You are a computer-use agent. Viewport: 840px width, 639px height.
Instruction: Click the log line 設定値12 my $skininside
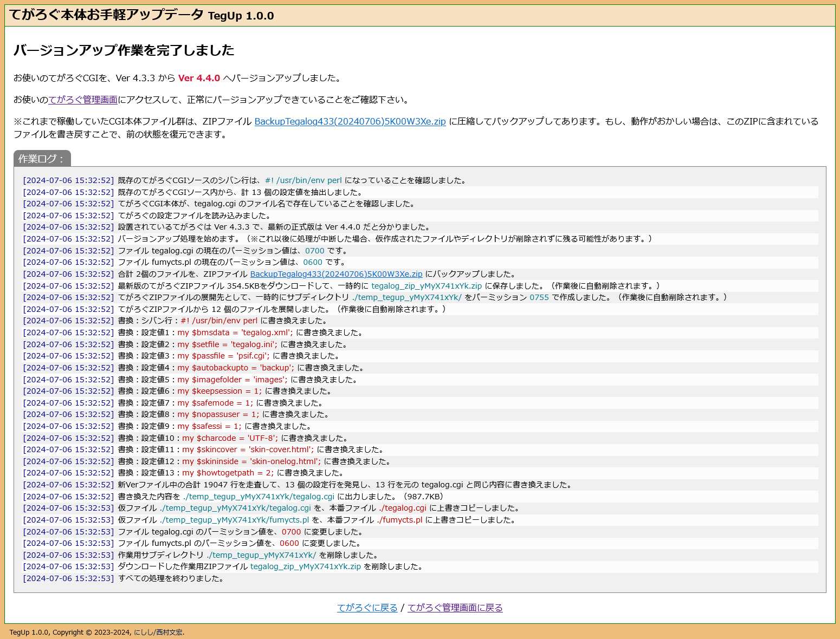pyautogui.click(x=420, y=461)
